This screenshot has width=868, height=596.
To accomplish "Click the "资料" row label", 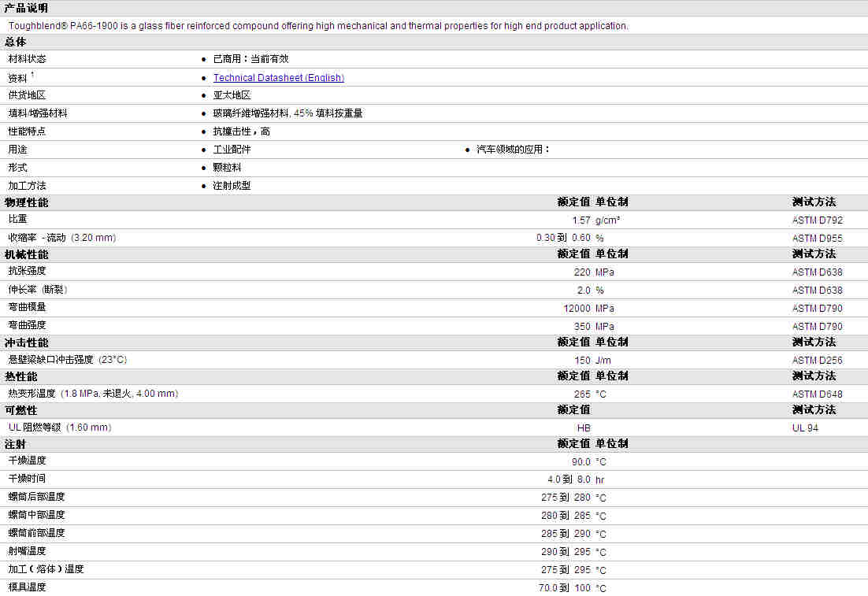I will click(x=17, y=78).
